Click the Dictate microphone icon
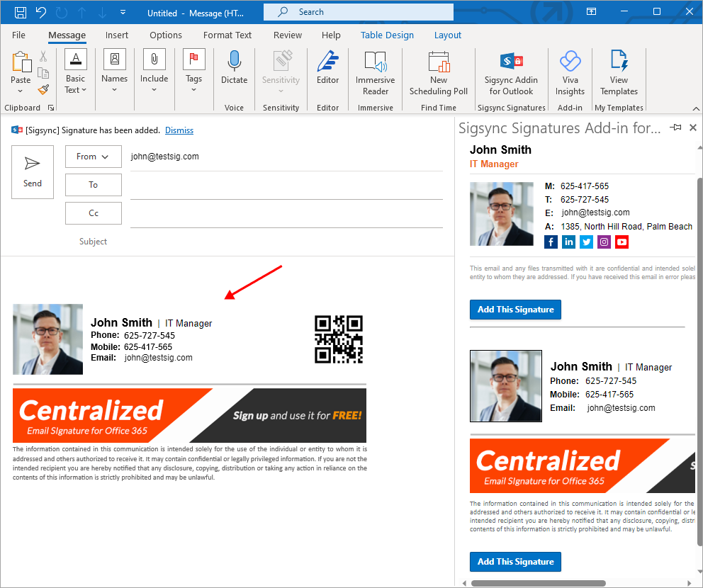703x588 pixels. [x=233, y=62]
